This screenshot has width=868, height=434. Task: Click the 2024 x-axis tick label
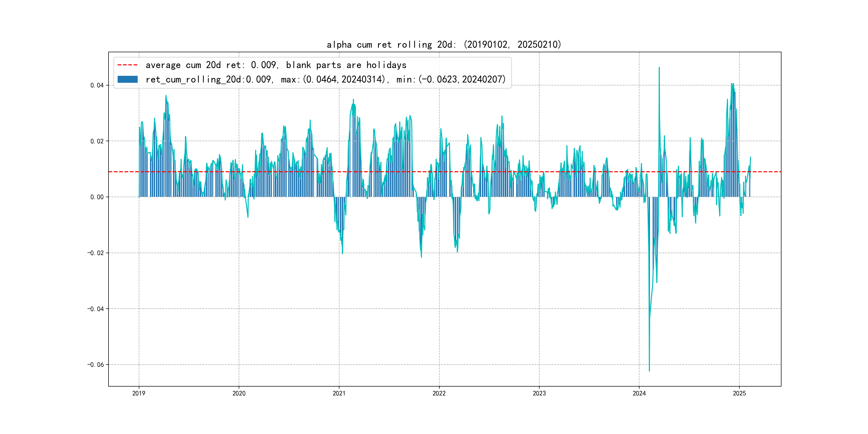pos(639,393)
